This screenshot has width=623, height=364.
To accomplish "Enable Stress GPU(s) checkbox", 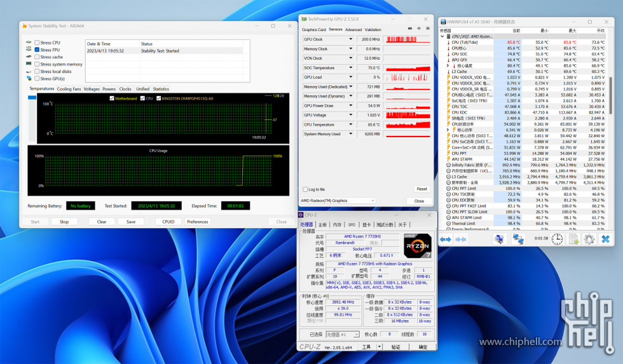I will (x=37, y=79).
